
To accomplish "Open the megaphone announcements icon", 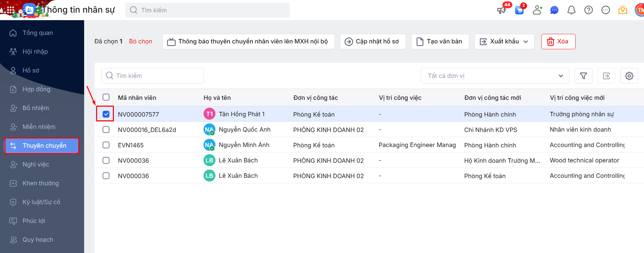I will click(501, 10).
